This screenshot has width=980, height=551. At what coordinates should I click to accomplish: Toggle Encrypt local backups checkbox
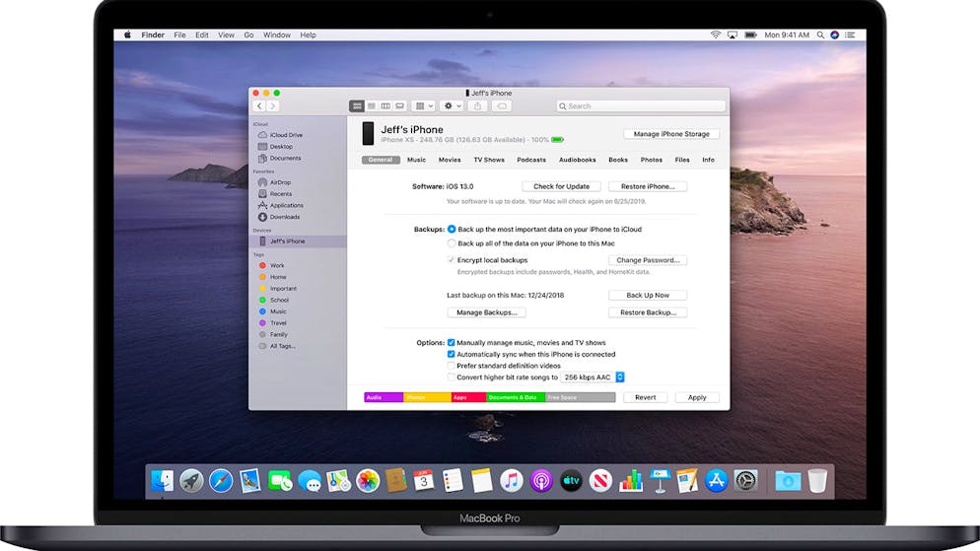click(x=451, y=260)
